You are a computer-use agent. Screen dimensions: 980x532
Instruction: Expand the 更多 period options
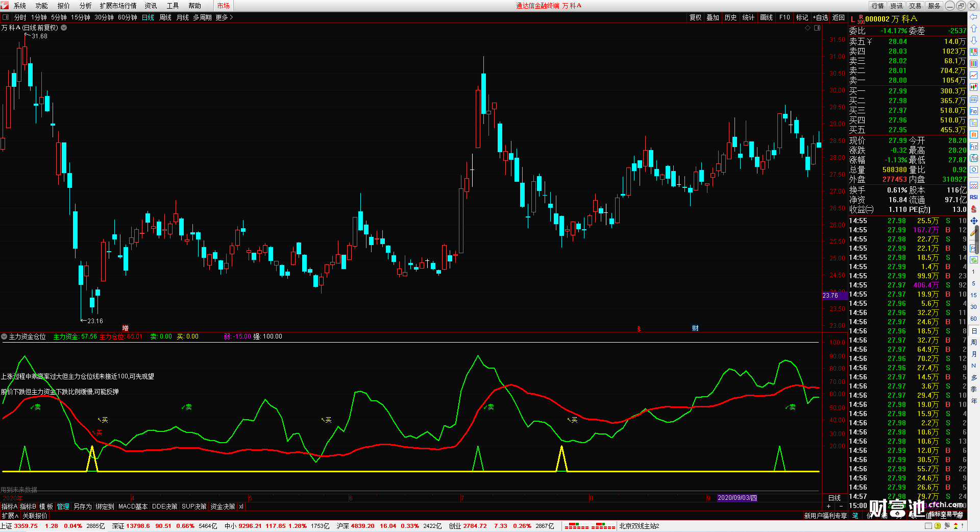click(224, 17)
